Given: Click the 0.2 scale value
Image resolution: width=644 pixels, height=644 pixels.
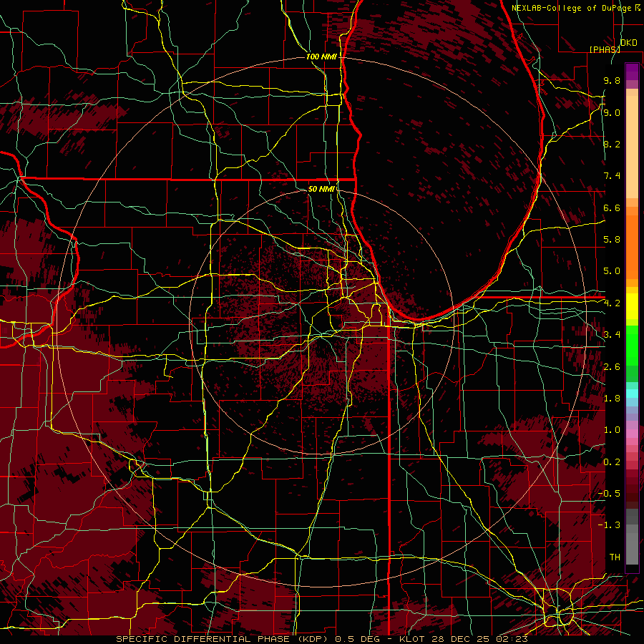Looking at the screenshot, I should tap(612, 462).
